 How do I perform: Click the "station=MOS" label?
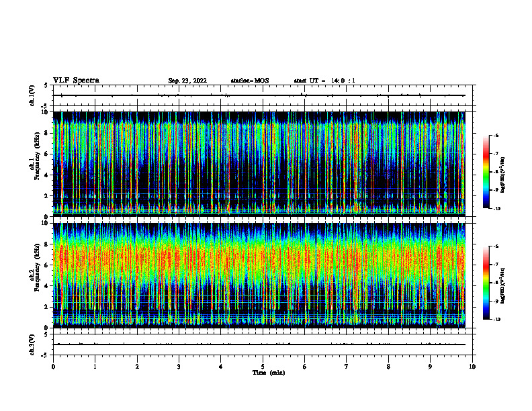pos(250,81)
